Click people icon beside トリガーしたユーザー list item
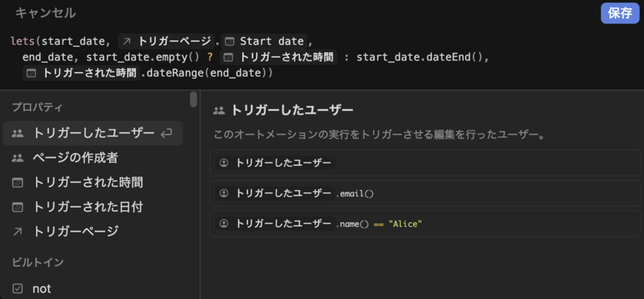This screenshot has height=299, width=644. (17, 133)
